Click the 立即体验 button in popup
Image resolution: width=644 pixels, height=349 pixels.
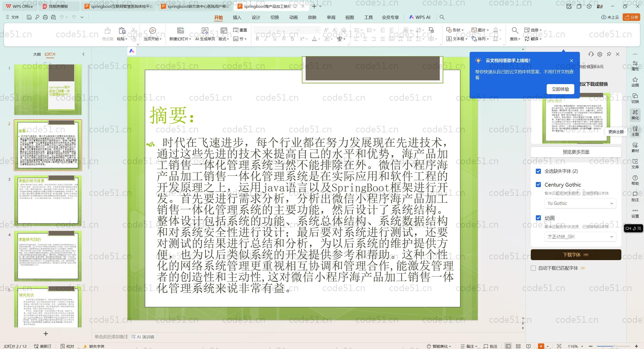click(x=560, y=89)
